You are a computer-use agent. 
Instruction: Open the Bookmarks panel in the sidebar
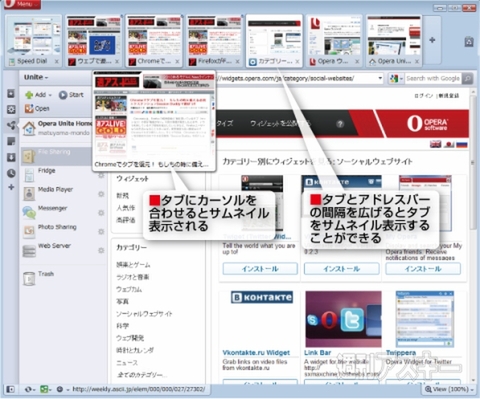pos(11,94)
